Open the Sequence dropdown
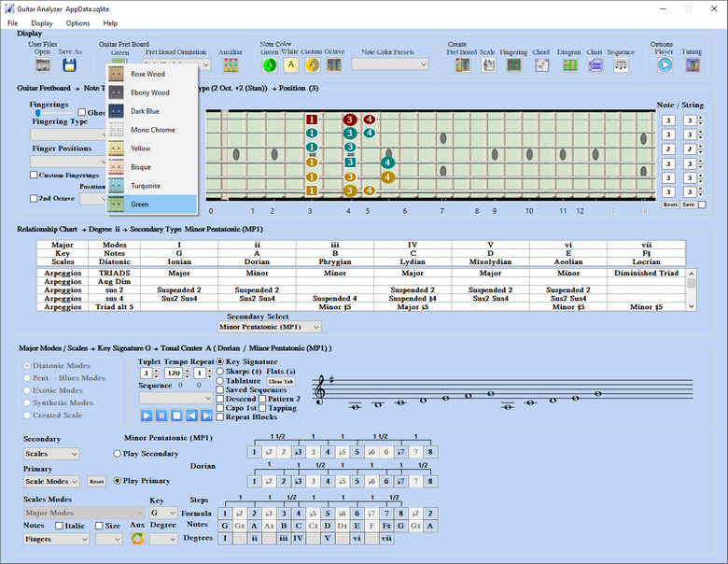 click(x=176, y=398)
